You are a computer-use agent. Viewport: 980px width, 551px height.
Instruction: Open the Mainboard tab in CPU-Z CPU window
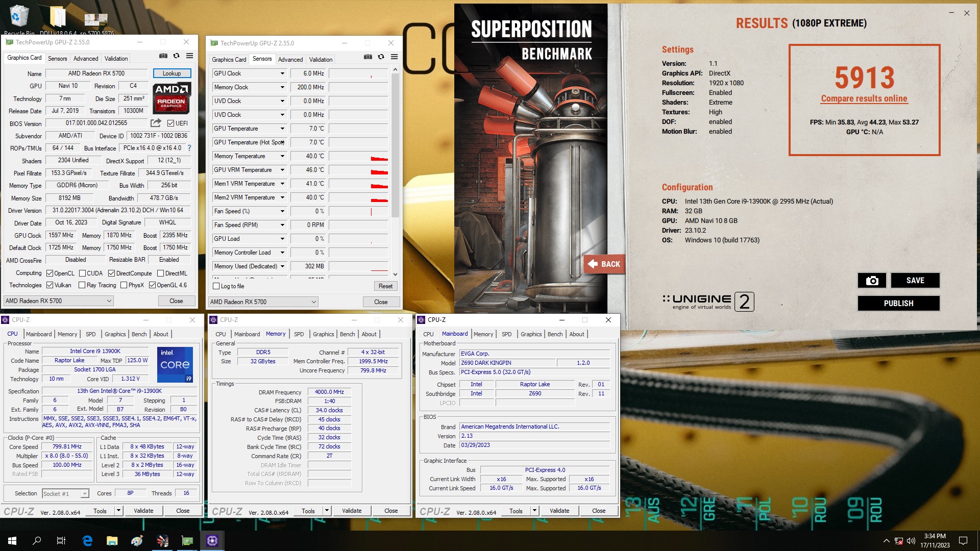(39, 334)
